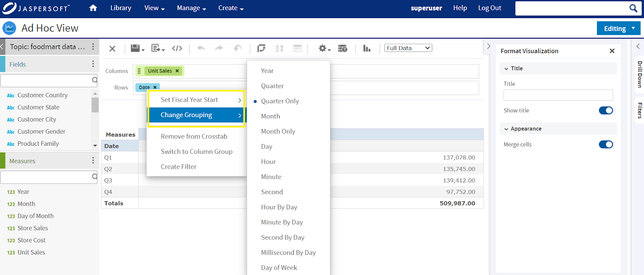The width and height of the screenshot is (644, 275).
Task: Select Store Sales measure
Action: click(33, 228)
